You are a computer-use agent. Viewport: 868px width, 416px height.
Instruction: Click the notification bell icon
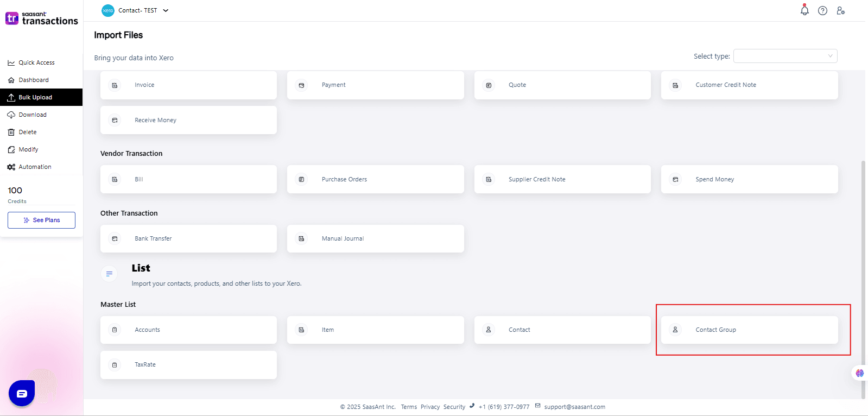click(x=804, y=10)
